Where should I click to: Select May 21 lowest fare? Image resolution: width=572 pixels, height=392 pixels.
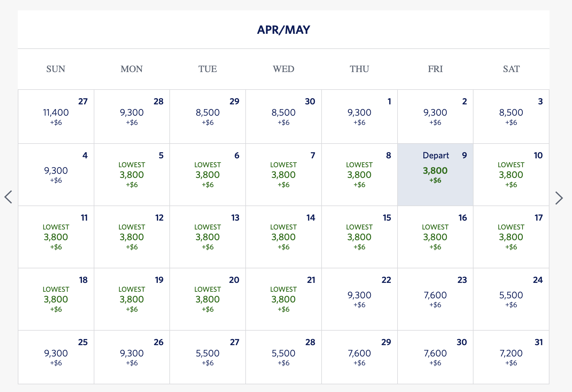[x=283, y=299]
